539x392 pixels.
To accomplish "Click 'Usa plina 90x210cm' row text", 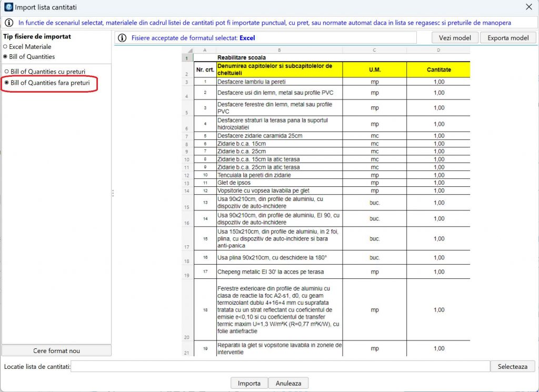I will [x=272, y=258].
